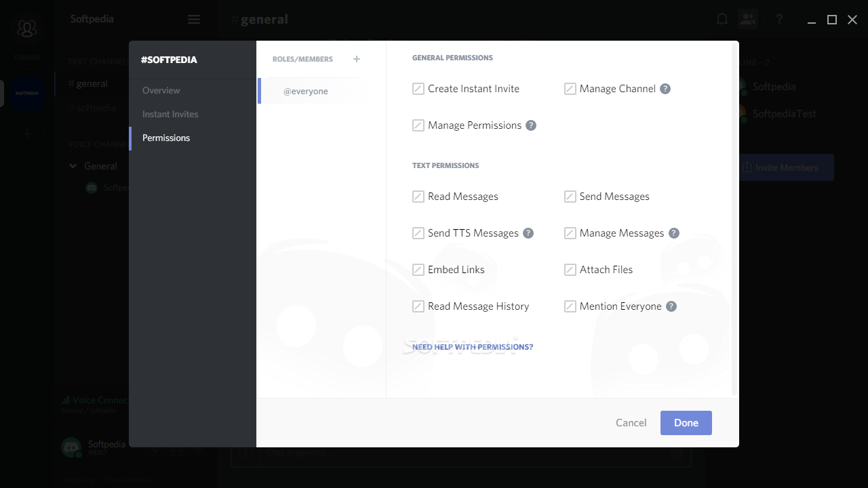The height and width of the screenshot is (488, 868).
Task: Open the Softpedia server hamburger menu
Action: (x=194, y=20)
